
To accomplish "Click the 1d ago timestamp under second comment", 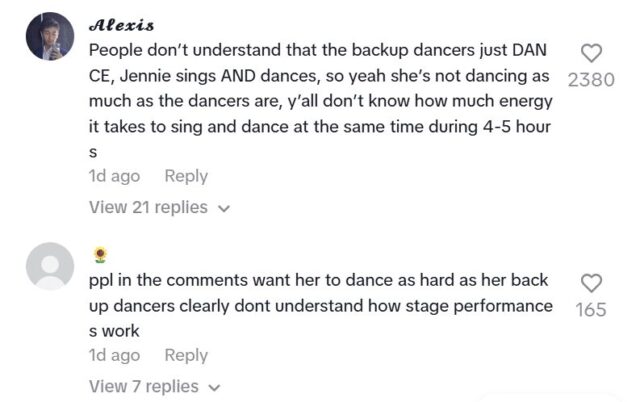I will pyautogui.click(x=114, y=355).
